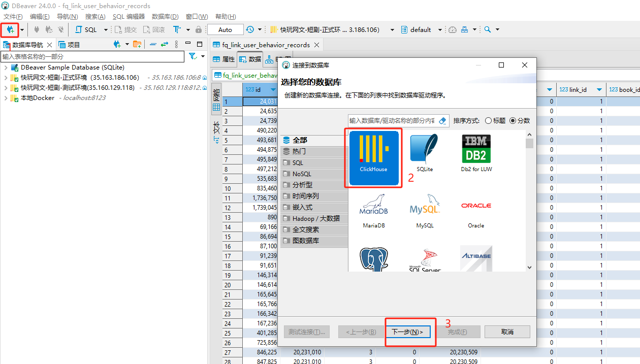
Task: Open the active connection selector dropdown
Action: pyautogui.click(x=392, y=30)
